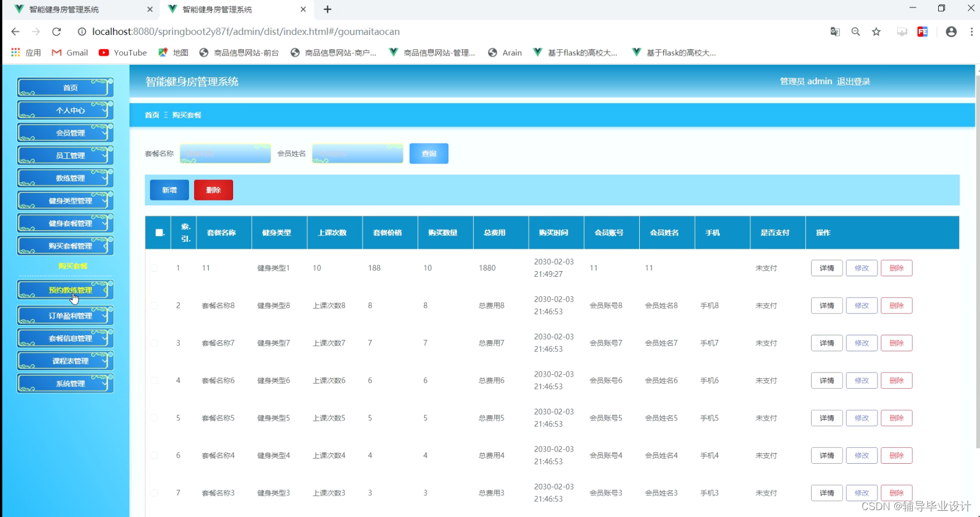This screenshot has height=517, width=980.
Task: Click the browser address bar URL
Action: pos(246,32)
